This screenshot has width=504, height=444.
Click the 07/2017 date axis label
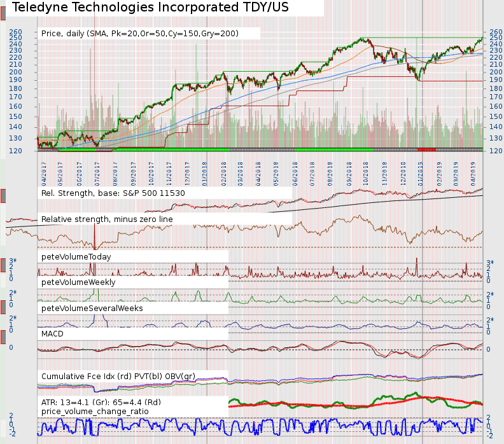(x=97, y=174)
